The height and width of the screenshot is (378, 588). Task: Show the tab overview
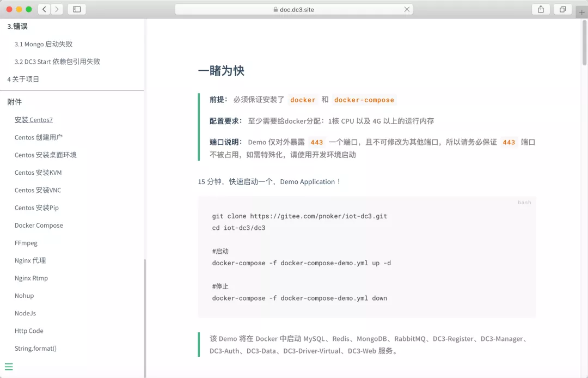coord(562,9)
